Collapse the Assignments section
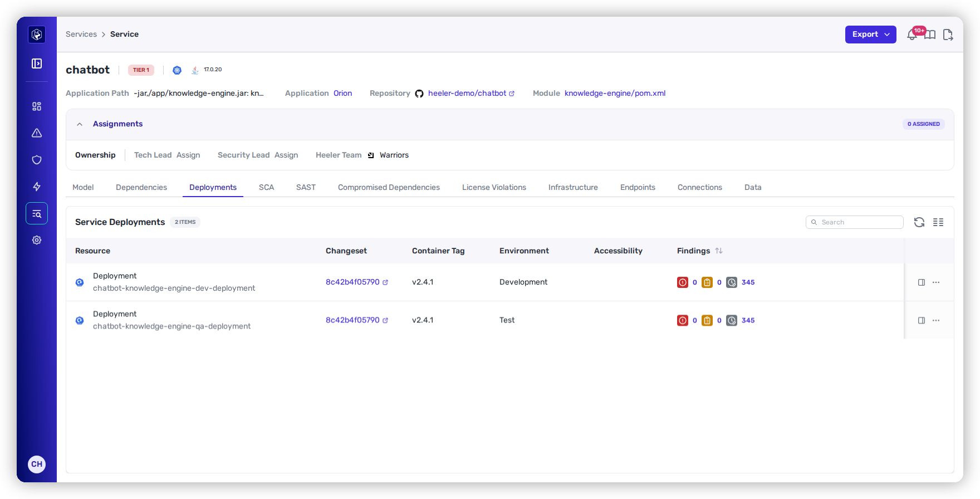 pyautogui.click(x=80, y=124)
